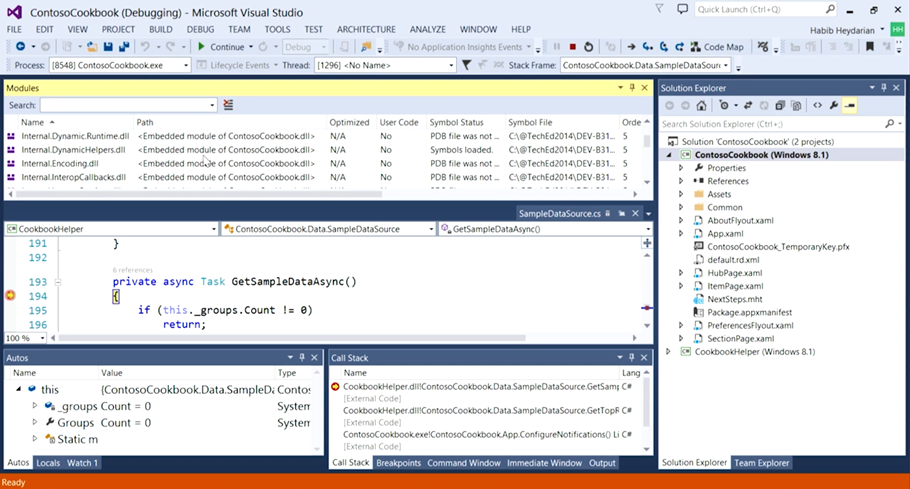Image resolution: width=910 pixels, height=489 pixels.
Task: Open the Modules Search combo box
Action: tap(212, 105)
